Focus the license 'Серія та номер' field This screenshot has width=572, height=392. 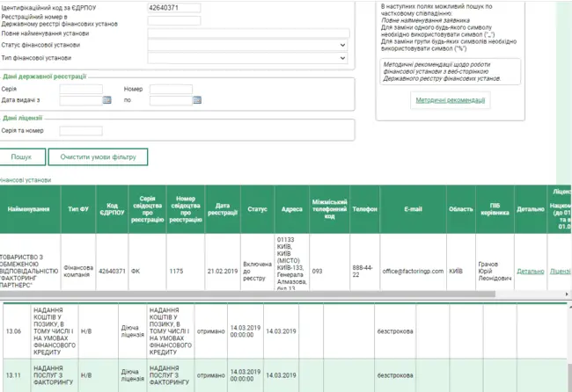tap(80, 131)
